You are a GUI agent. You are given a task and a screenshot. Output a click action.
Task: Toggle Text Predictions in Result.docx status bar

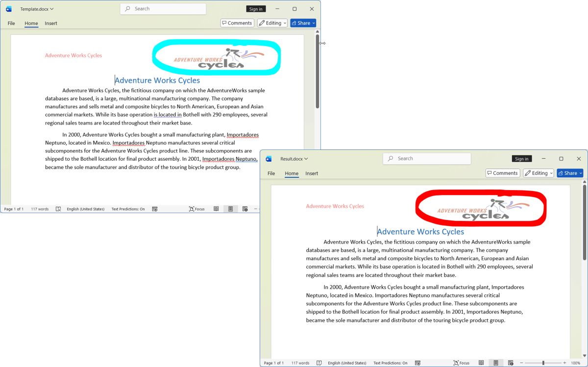(x=390, y=363)
